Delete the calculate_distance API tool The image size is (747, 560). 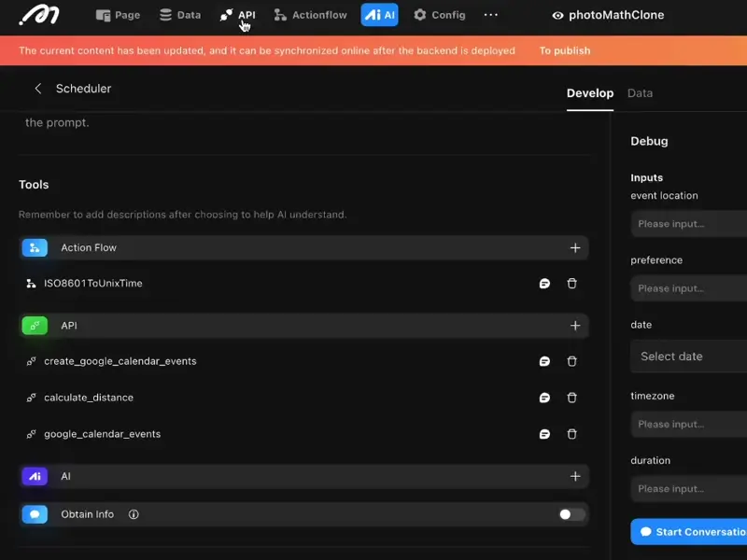(x=572, y=398)
